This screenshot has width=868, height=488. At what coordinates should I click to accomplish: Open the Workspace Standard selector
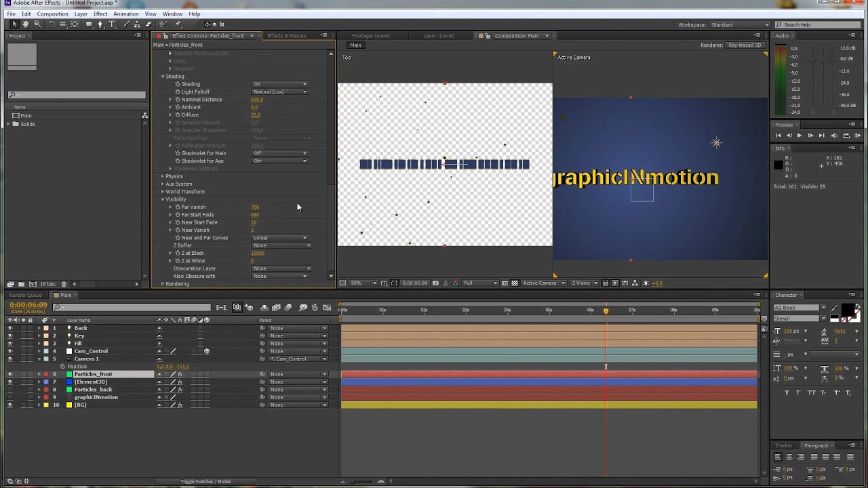pos(739,24)
